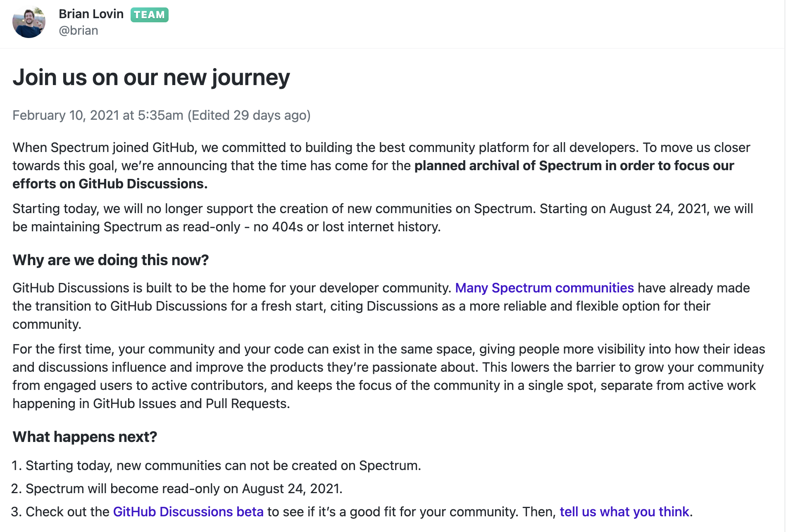
Task: Click list item 2 about read-only Spectrum
Action: tap(184, 489)
